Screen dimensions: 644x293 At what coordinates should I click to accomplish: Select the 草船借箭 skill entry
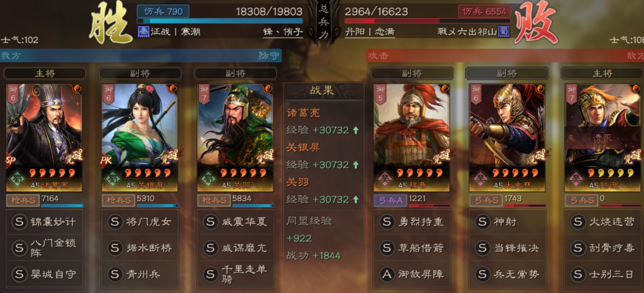click(413, 248)
